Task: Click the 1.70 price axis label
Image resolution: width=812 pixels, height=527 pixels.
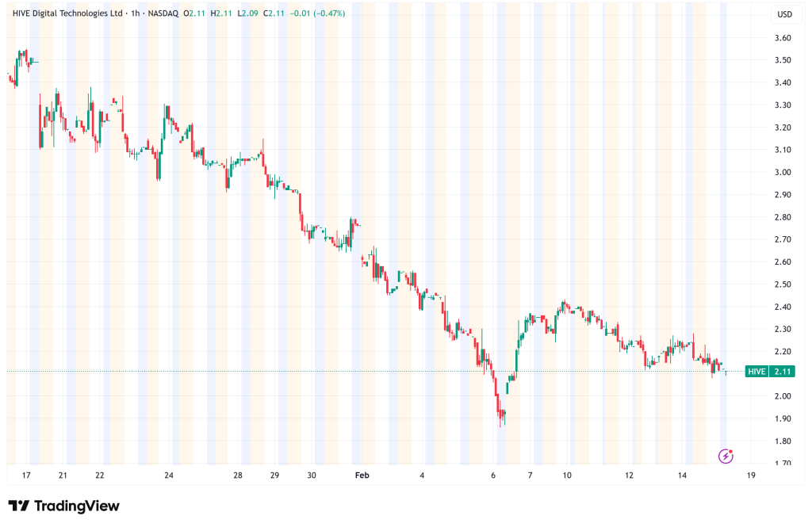Action: (783, 464)
